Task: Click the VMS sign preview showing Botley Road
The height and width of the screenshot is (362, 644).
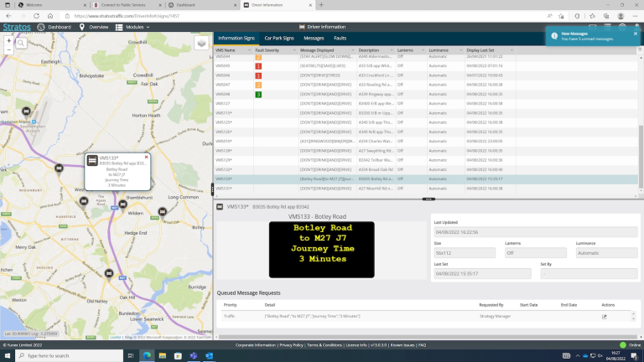Action: click(x=322, y=250)
